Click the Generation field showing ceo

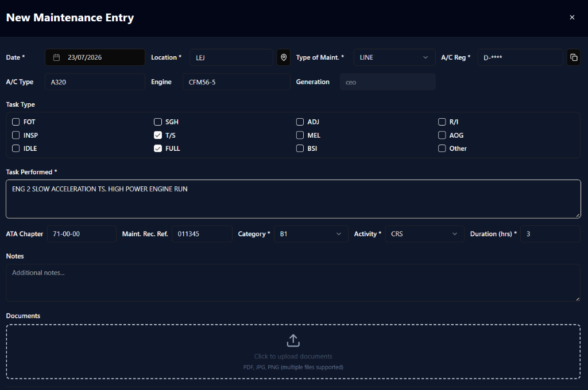coord(388,81)
